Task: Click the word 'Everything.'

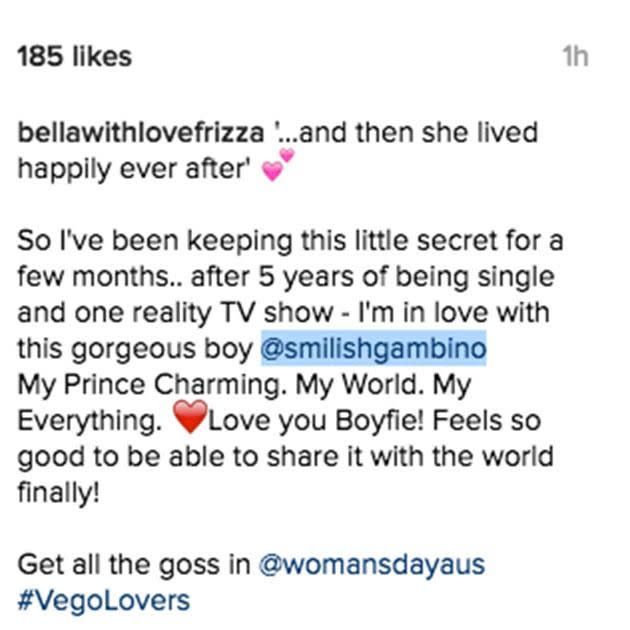Action: 89,421
